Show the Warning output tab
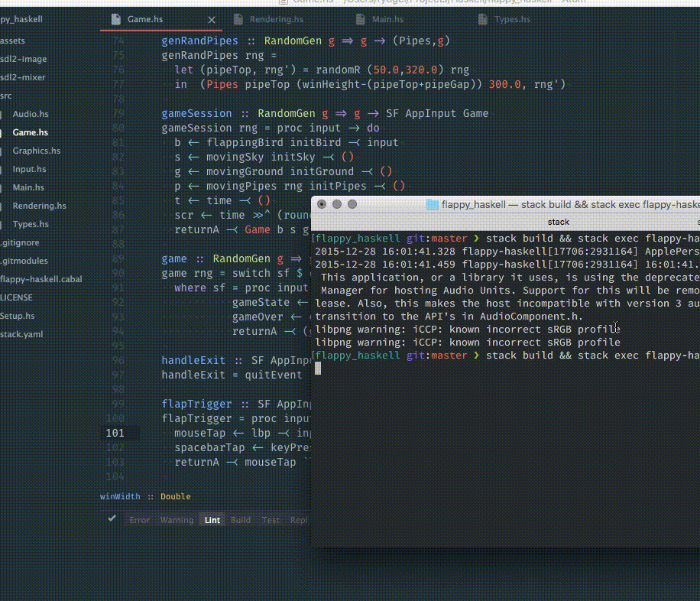Viewport: 700px width, 601px height. click(x=177, y=520)
